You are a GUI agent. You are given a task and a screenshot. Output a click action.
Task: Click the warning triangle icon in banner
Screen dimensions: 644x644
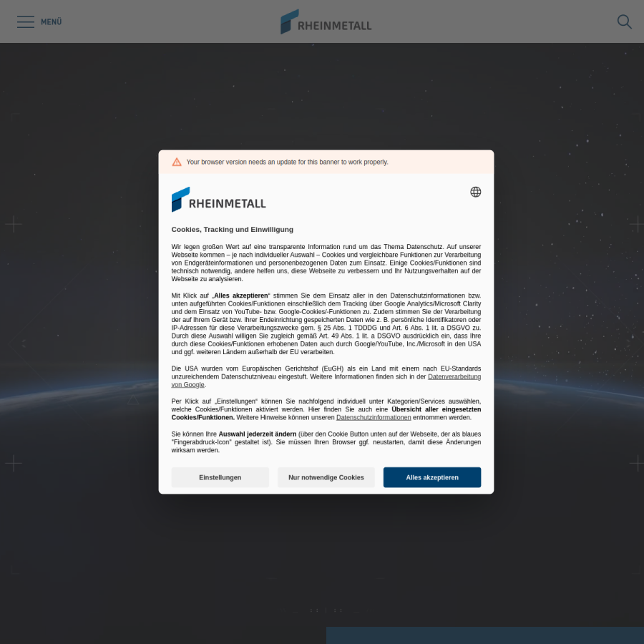tap(177, 162)
